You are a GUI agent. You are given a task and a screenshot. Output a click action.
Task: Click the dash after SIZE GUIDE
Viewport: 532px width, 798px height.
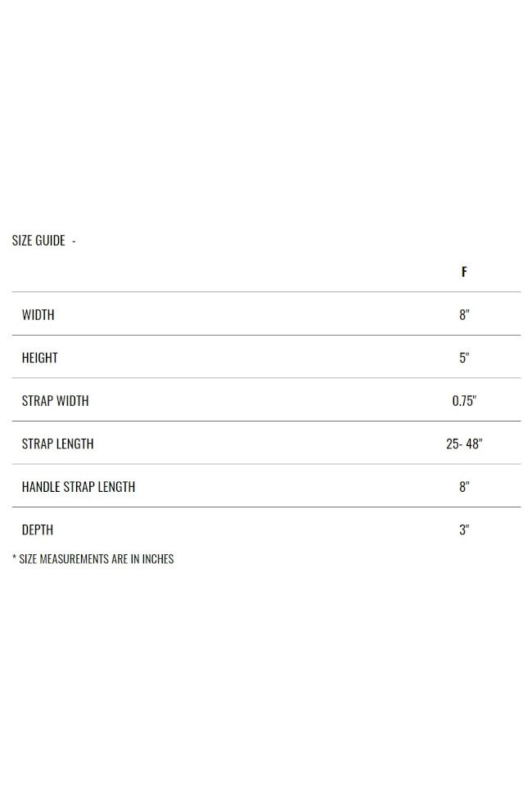pyautogui.click(x=74, y=241)
